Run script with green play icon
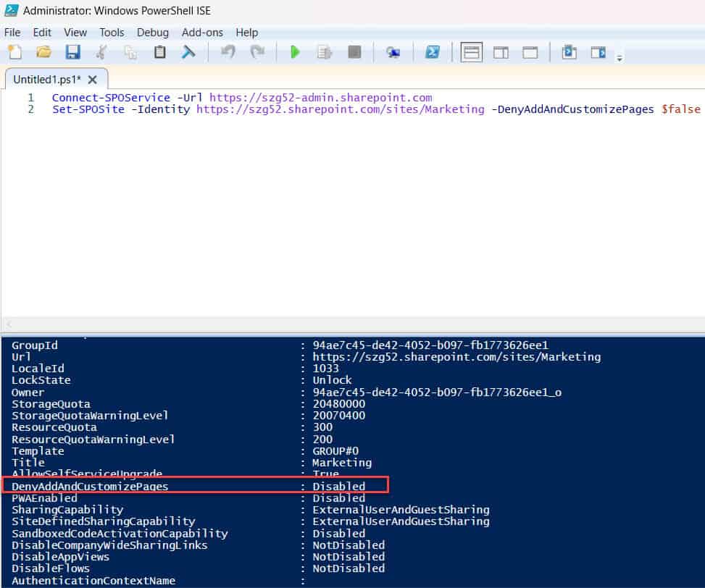The width and height of the screenshot is (705, 588). 295,52
